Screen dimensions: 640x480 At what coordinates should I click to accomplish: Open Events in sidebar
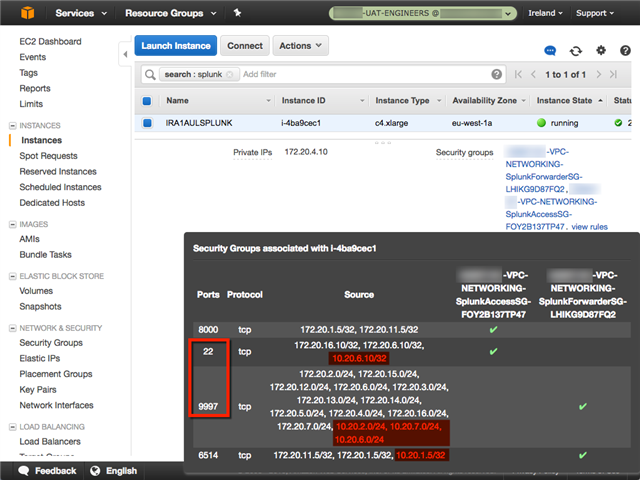coord(33,57)
